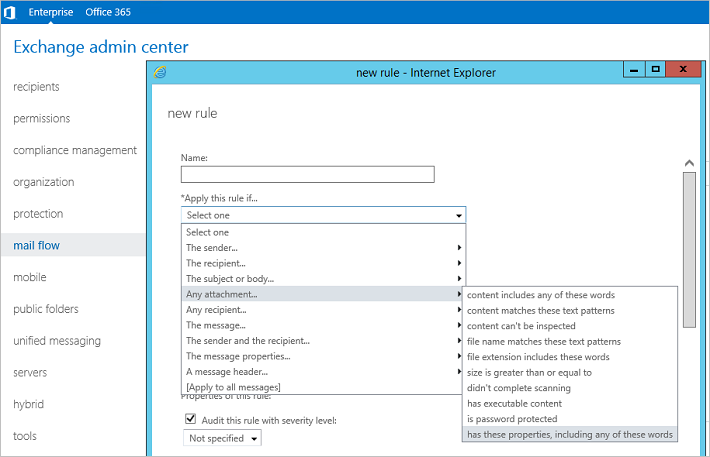Image resolution: width=710 pixels, height=457 pixels.
Task: Click the 'Exchange admin center' heading
Action: coord(101,47)
